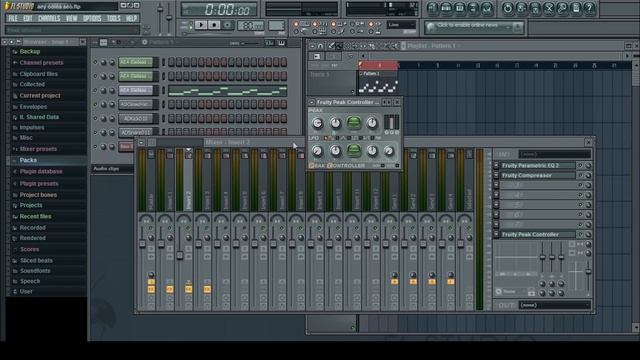This screenshot has height=360, width=640.
Task: Open the HELP menu
Action: pyautogui.click(x=131, y=19)
